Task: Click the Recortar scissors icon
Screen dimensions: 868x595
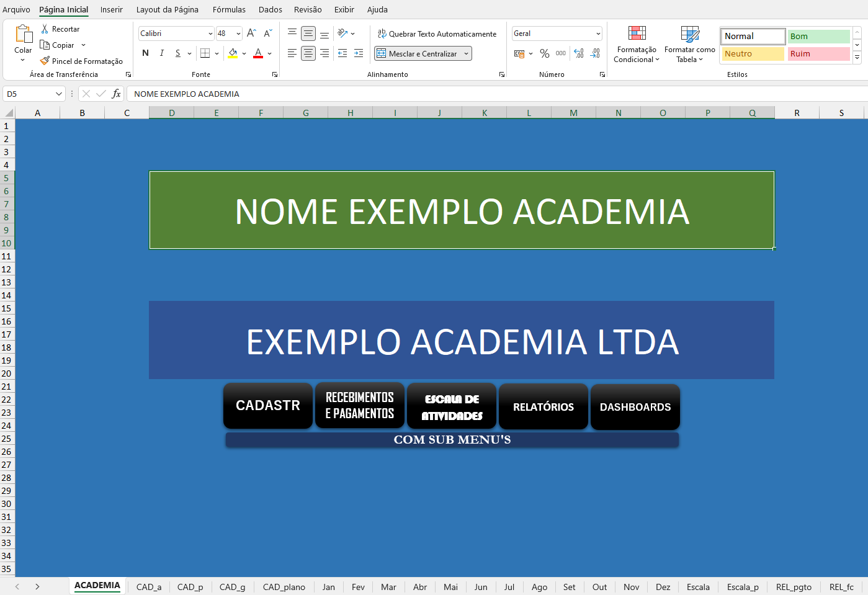Action: pyautogui.click(x=45, y=29)
